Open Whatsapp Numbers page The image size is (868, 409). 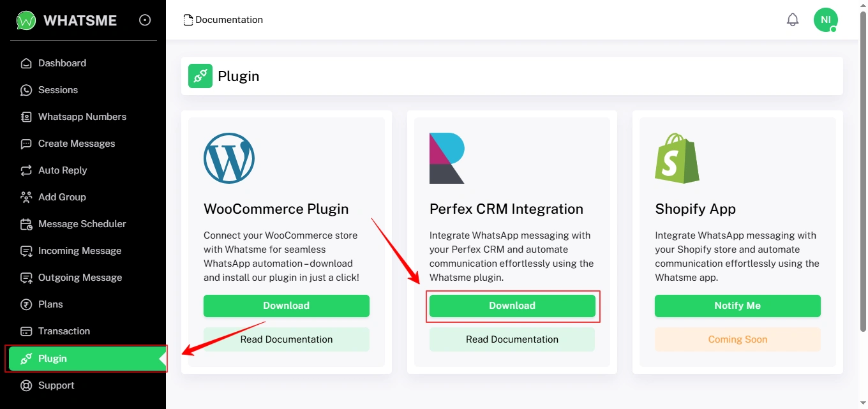(82, 117)
